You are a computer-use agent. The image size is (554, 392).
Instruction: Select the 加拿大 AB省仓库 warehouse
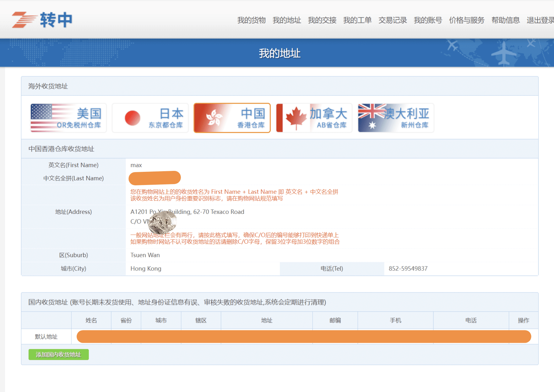pyautogui.click(x=314, y=118)
